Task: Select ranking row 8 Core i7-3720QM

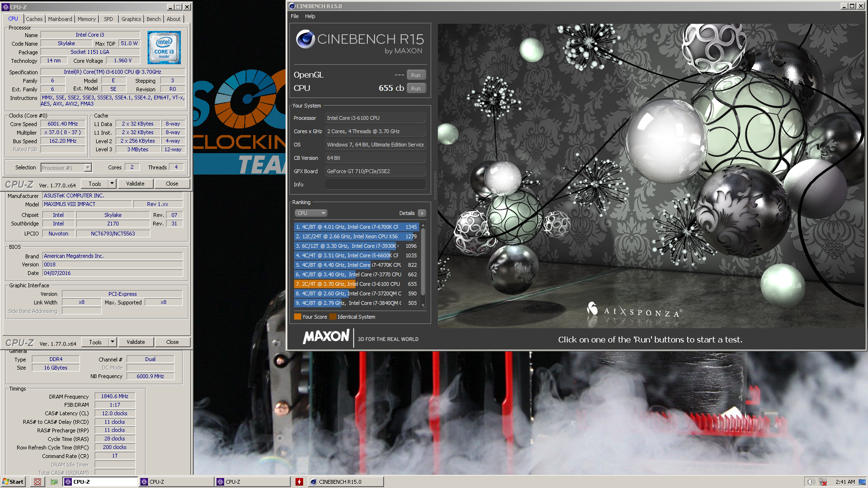Action: pyautogui.click(x=356, y=293)
